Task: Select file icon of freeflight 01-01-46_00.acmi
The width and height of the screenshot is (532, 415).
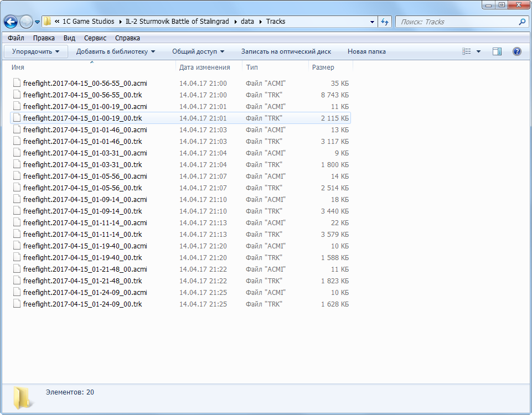Action: [x=17, y=129]
